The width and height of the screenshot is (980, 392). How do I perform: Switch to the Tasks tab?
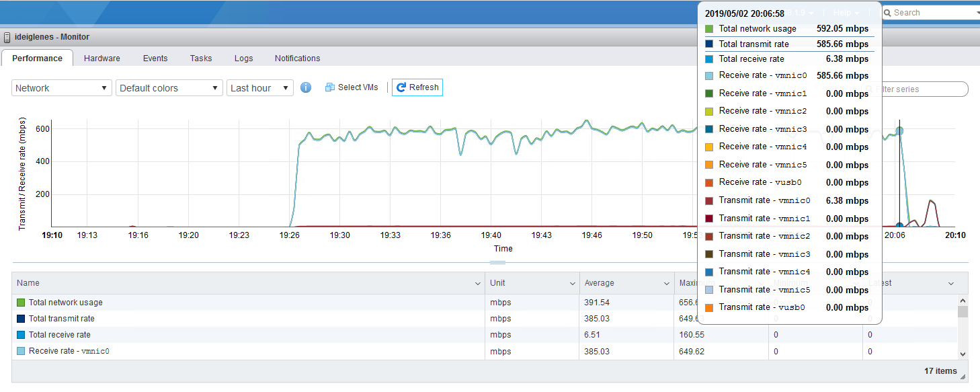201,58
